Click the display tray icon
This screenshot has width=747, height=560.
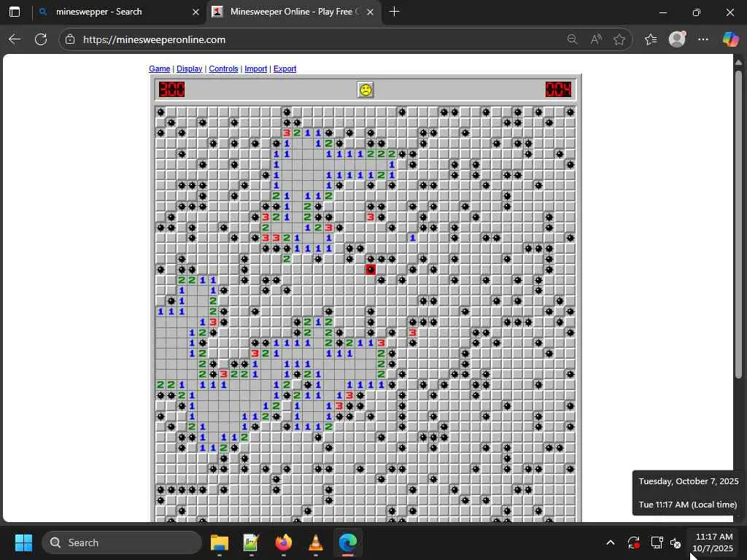click(x=657, y=542)
